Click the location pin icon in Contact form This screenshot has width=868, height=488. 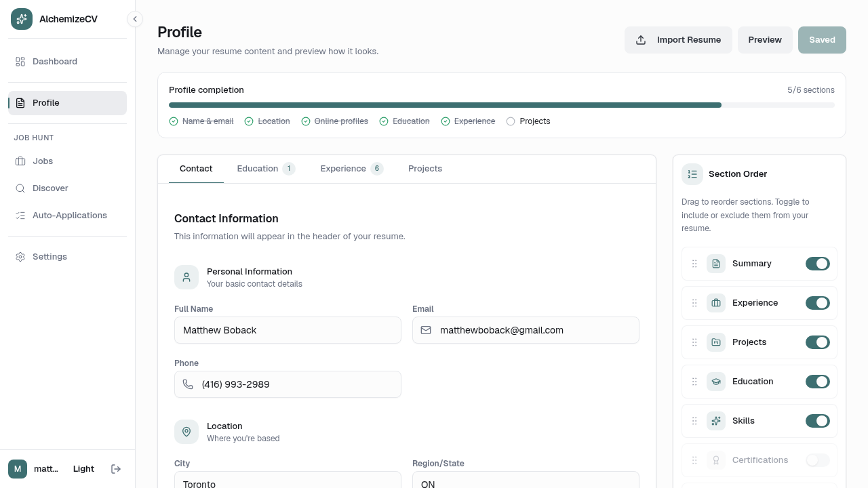coord(186,432)
